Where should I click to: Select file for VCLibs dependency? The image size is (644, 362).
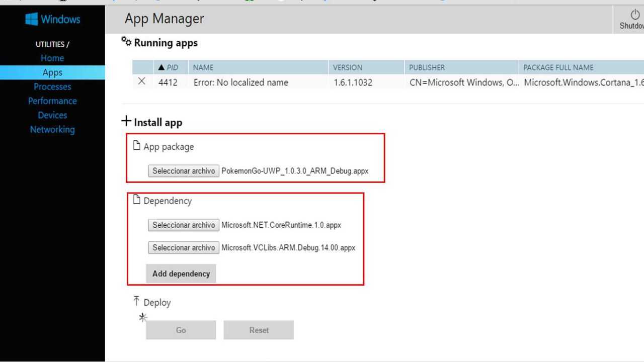(x=184, y=247)
